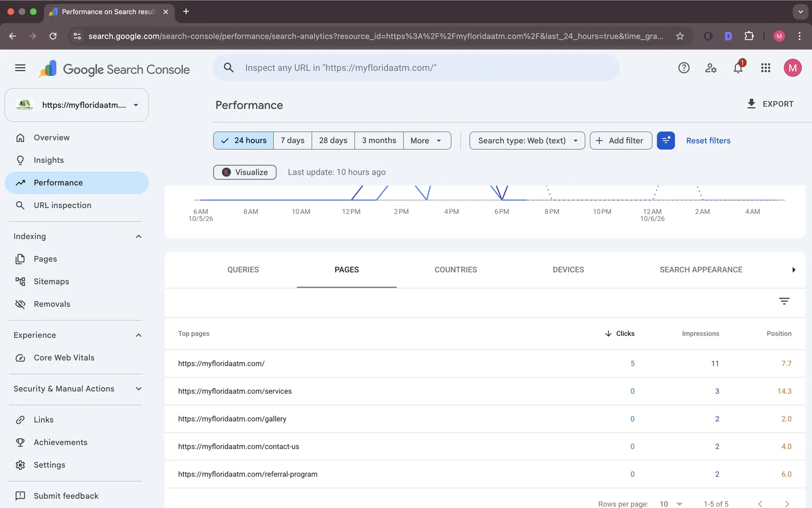Open the Sitemaps sidebar item
Image resolution: width=812 pixels, height=508 pixels.
[76, 281]
